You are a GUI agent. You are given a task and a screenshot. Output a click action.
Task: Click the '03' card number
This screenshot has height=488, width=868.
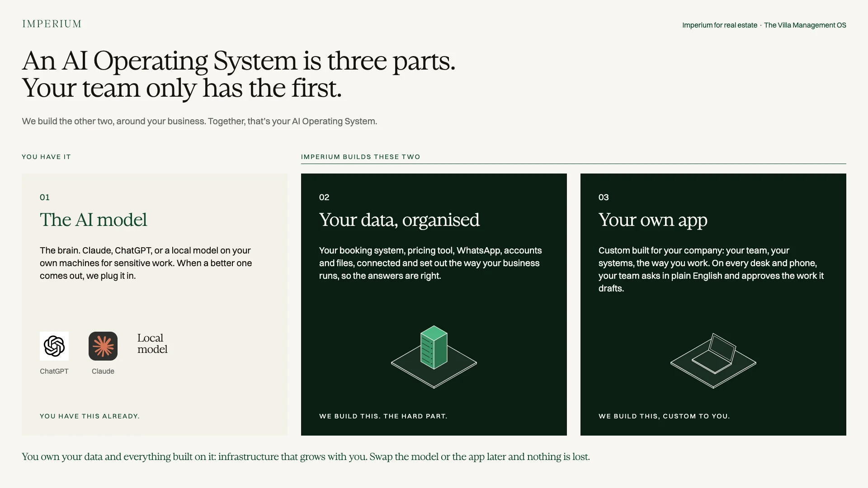(604, 197)
